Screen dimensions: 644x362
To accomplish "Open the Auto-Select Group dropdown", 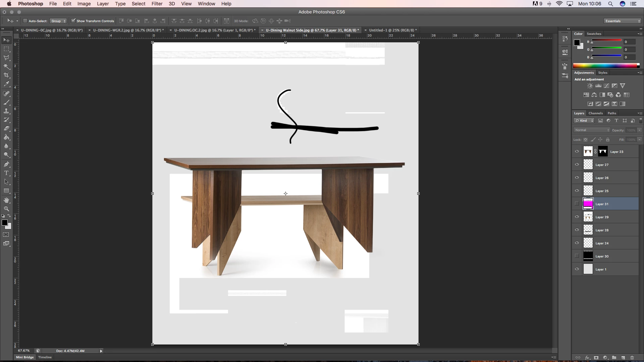I will 58,21.
